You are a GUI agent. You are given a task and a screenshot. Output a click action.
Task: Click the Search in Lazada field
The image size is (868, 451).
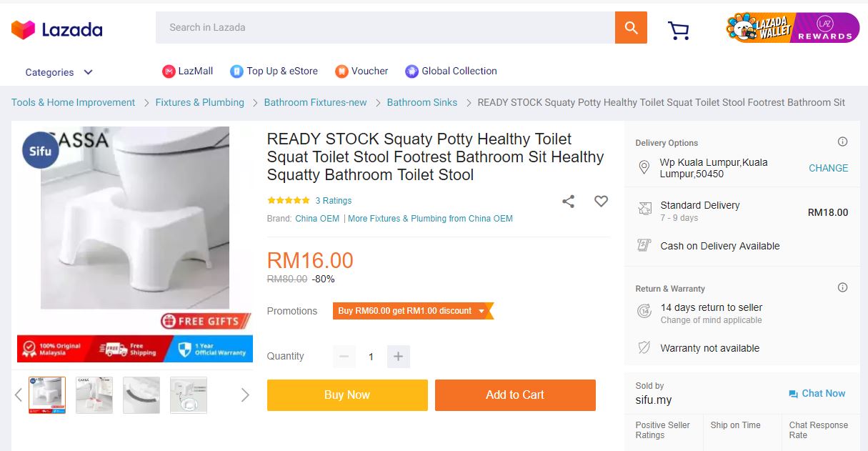pyautogui.click(x=384, y=28)
